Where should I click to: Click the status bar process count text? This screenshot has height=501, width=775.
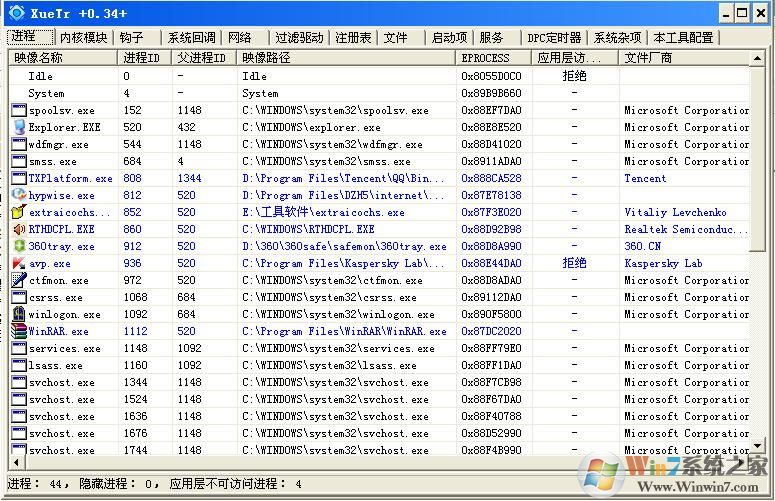tap(40, 484)
